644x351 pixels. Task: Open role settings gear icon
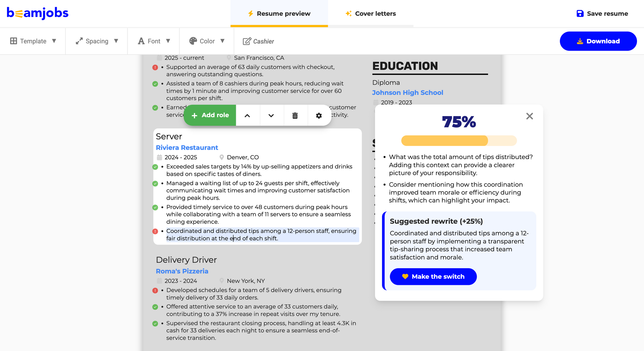click(319, 115)
